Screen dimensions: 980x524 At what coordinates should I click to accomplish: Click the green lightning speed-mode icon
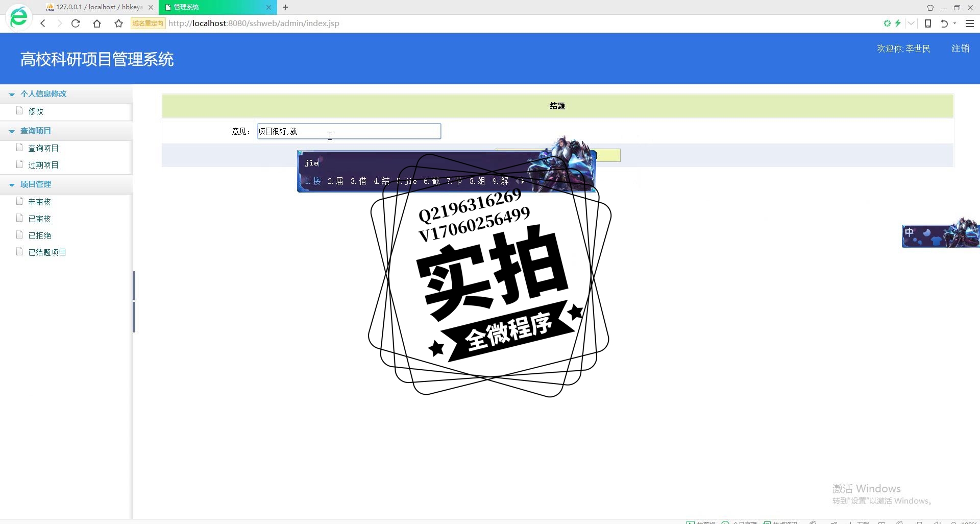tap(898, 23)
